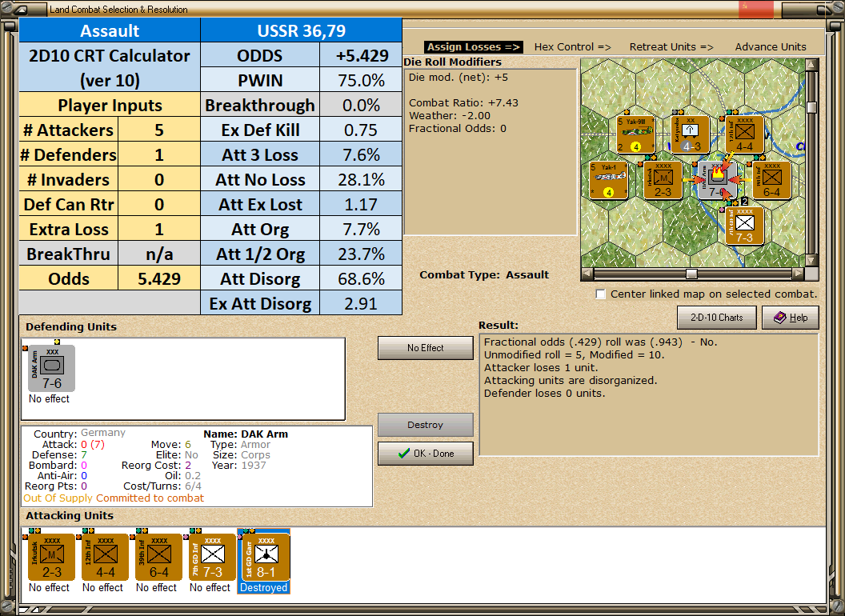The width and height of the screenshot is (845, 616).
Task: Click the Yak-9M aircraft counter on map
Action: point(636,134)
